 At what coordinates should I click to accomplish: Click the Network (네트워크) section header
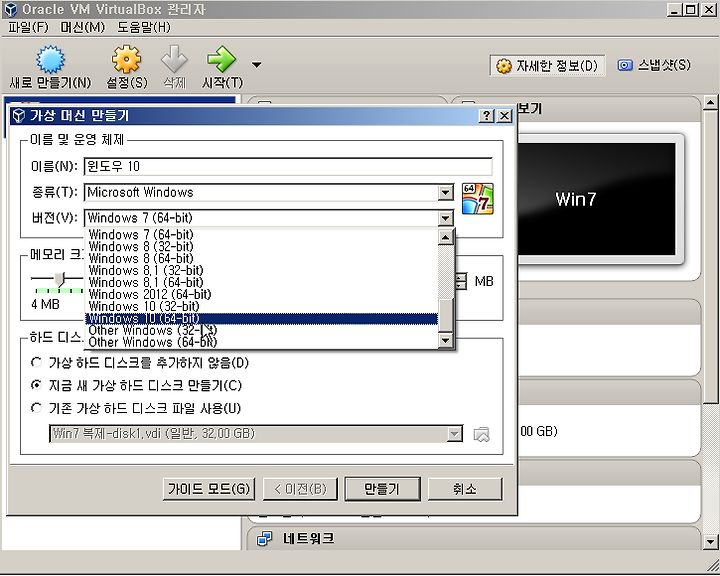[474, 538]
